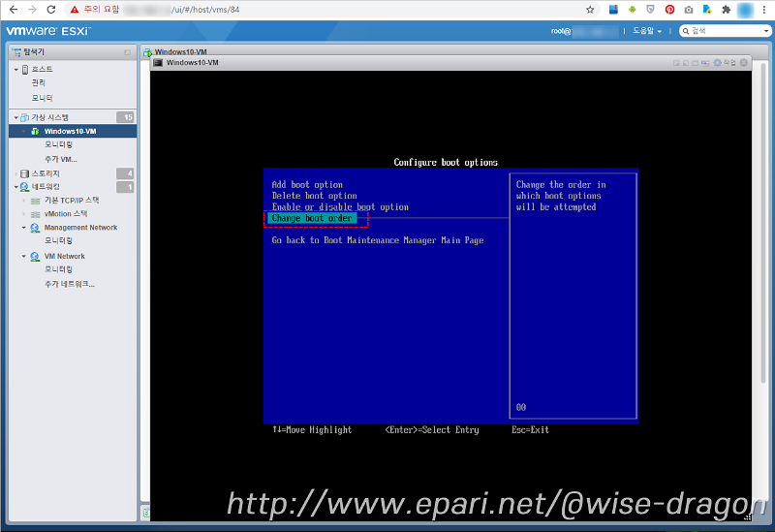This screenshot has height=532, width=775.
Task: Click the vmware ESXi logo
Action: pyautogui.click(x=48, y=31)
